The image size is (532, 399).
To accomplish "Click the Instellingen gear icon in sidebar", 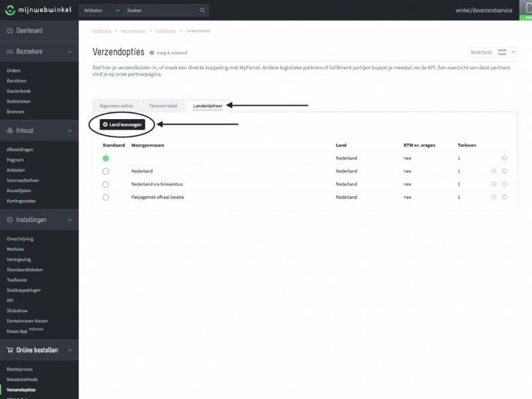I will click(x=11, y=220).
